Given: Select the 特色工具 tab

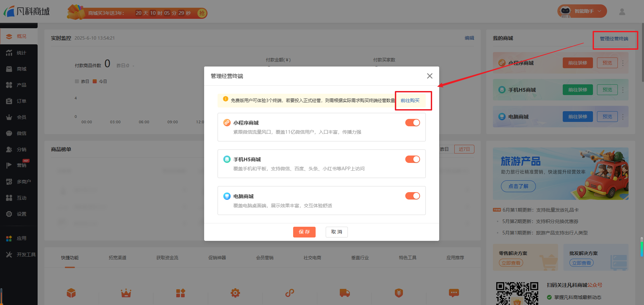Looking at the screenshot, I should pyautogui.click(x=408, y=258).
